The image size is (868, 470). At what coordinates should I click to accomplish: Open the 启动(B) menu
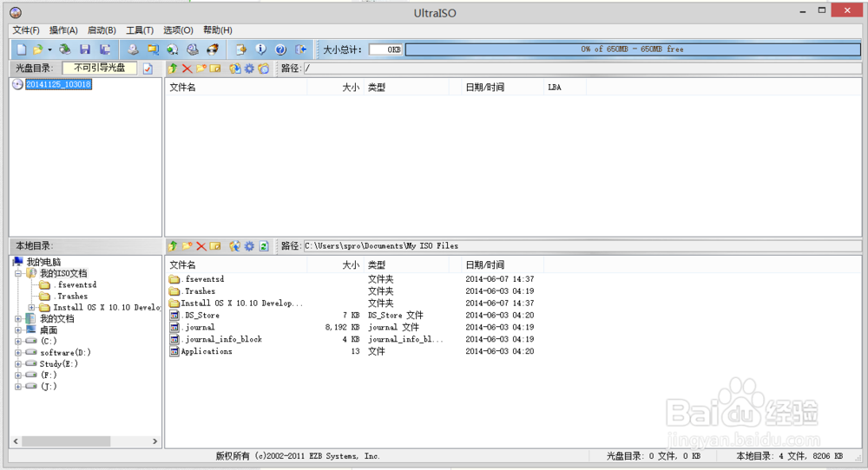point(102,30)
